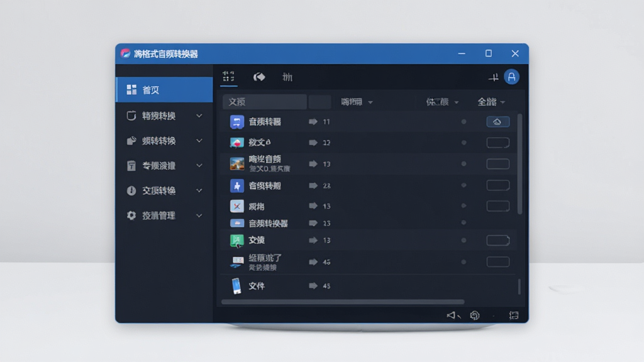Click the vertical scrollbar beside the list

pos(519,164)
